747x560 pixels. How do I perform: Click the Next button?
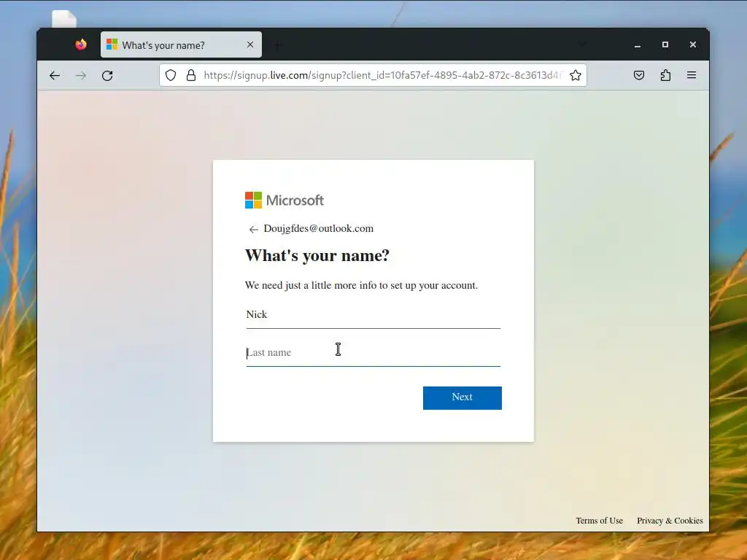(462, 397)
